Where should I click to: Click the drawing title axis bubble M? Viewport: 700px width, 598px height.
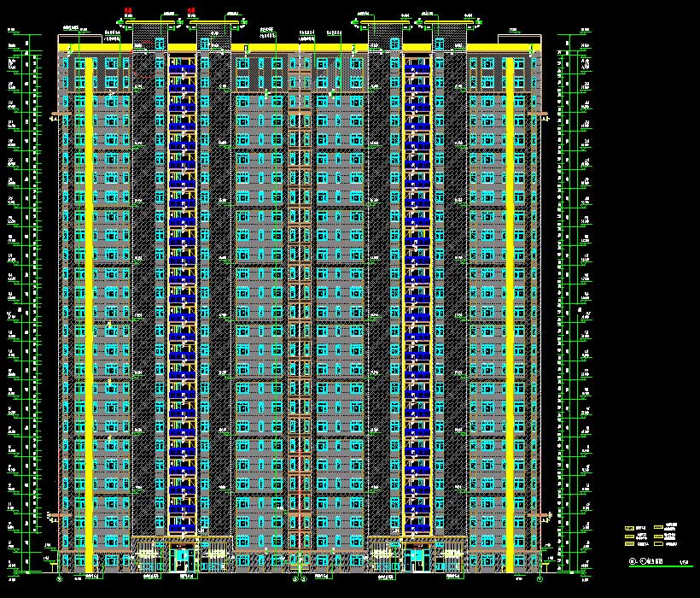(632, 561)
